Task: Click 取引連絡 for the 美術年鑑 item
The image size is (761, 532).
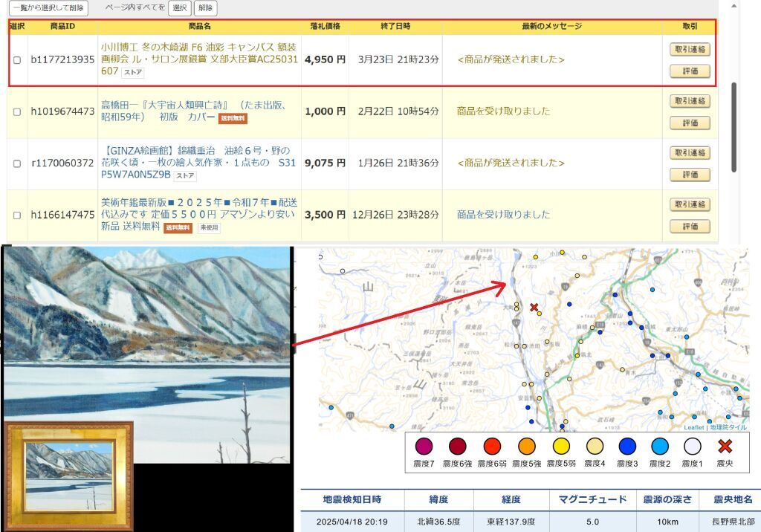Action: pos(690,204)
